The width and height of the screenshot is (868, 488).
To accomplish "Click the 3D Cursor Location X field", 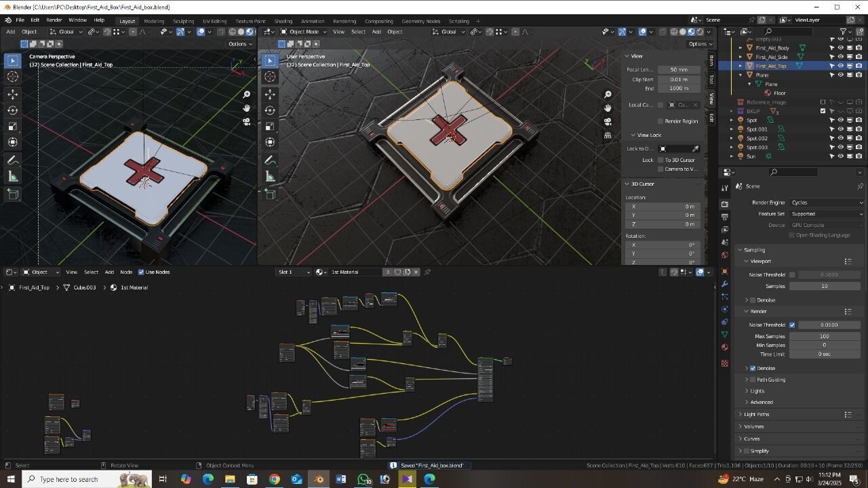I will (x=663, y=207).
